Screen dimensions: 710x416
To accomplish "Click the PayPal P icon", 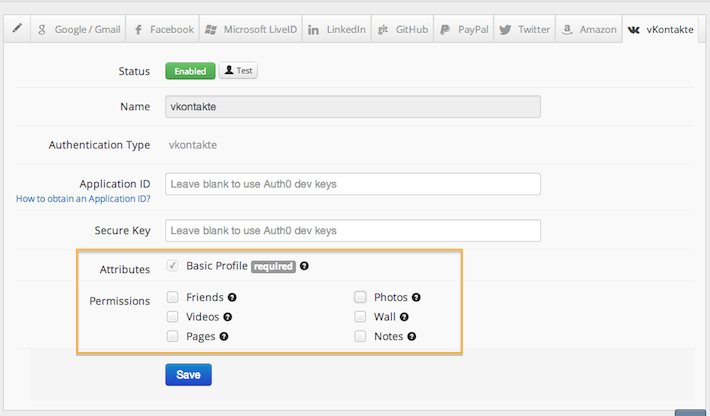I will click(x=445, y=30).
